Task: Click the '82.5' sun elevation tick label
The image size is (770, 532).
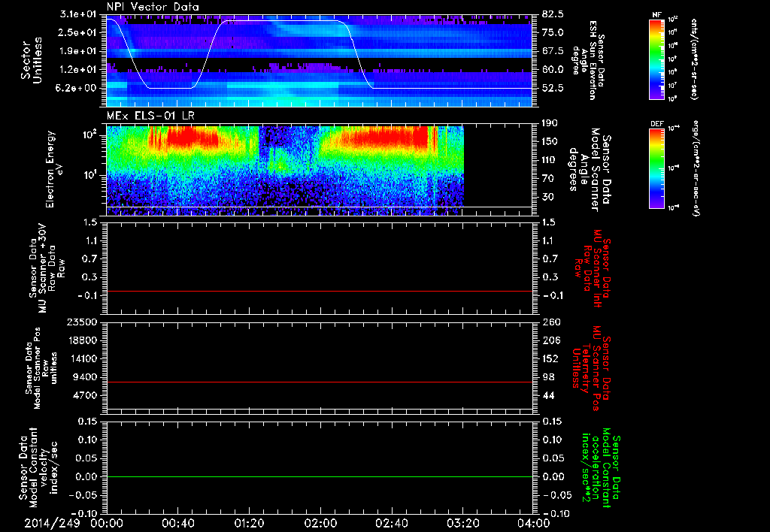Action: pos(553,14)
